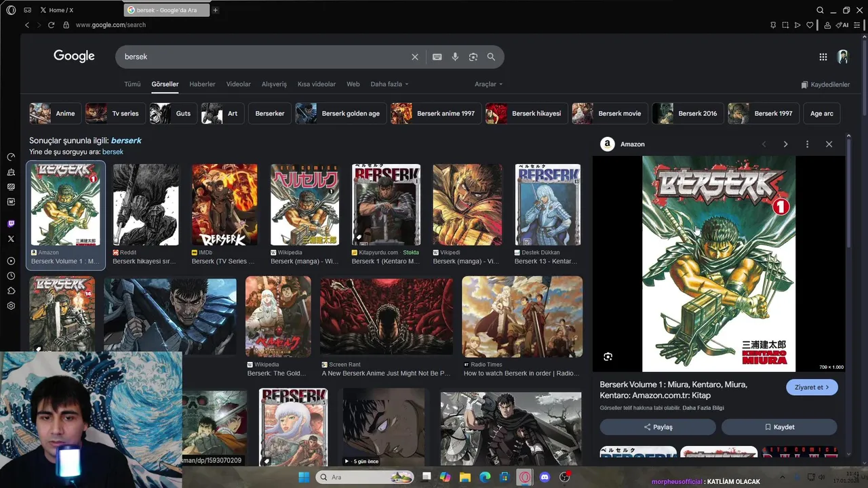The height and width of the screenshot is (488, 868).
Task: Select the Age arc chip
Action: pos(822,113)
